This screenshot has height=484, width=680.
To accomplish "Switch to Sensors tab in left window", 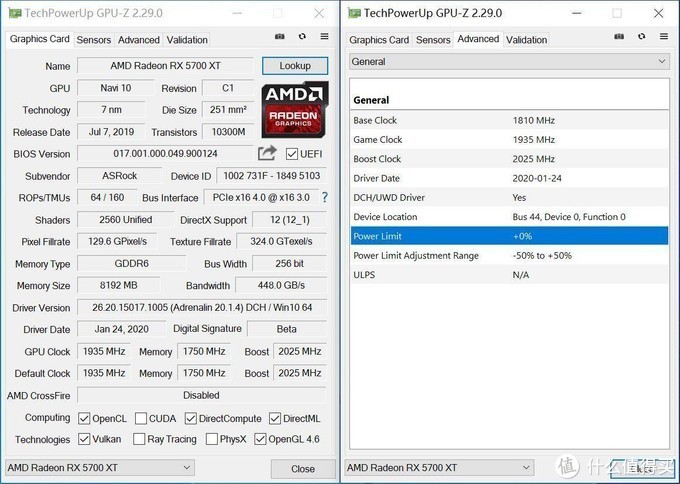I will 94,40.
